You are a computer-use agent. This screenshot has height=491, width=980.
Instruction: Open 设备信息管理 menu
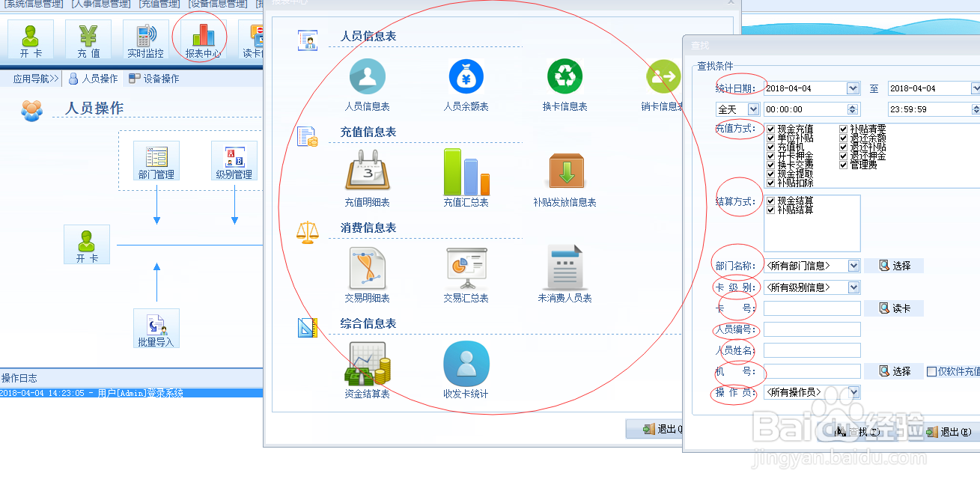[x=217, y=4]
